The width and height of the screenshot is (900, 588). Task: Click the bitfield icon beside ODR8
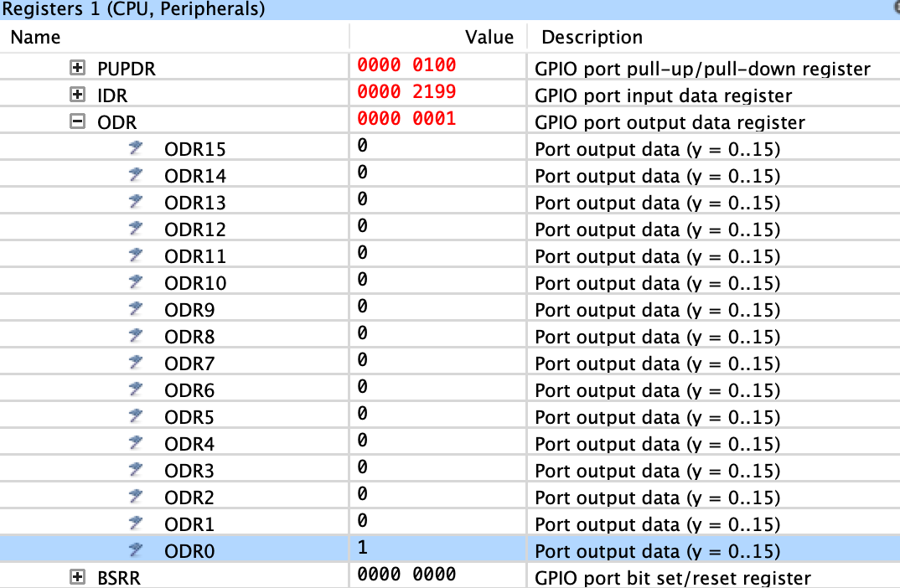pyautogui.click(x=136, y=335)
